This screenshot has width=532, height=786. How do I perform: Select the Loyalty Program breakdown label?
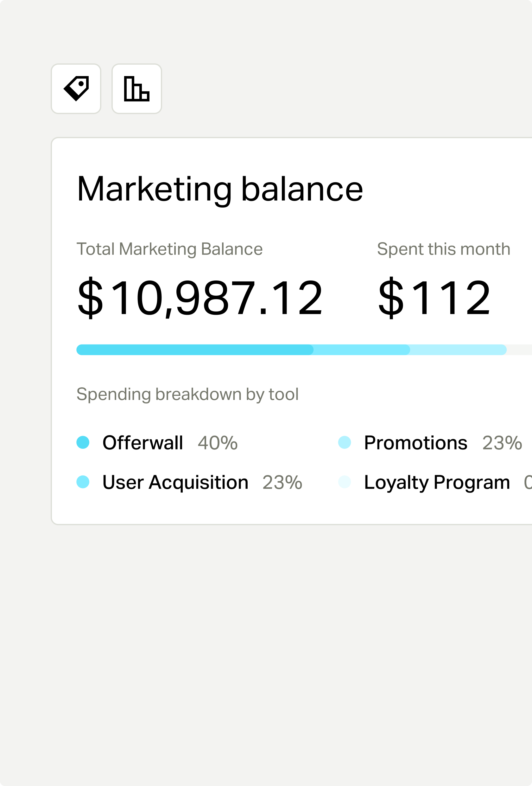click(437, 482)
